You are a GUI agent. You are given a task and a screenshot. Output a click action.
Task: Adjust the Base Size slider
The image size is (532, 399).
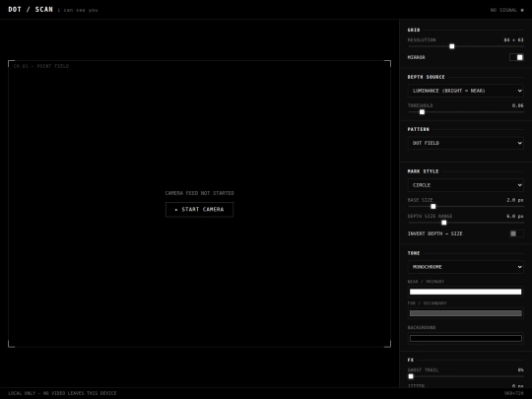point(465,206)
